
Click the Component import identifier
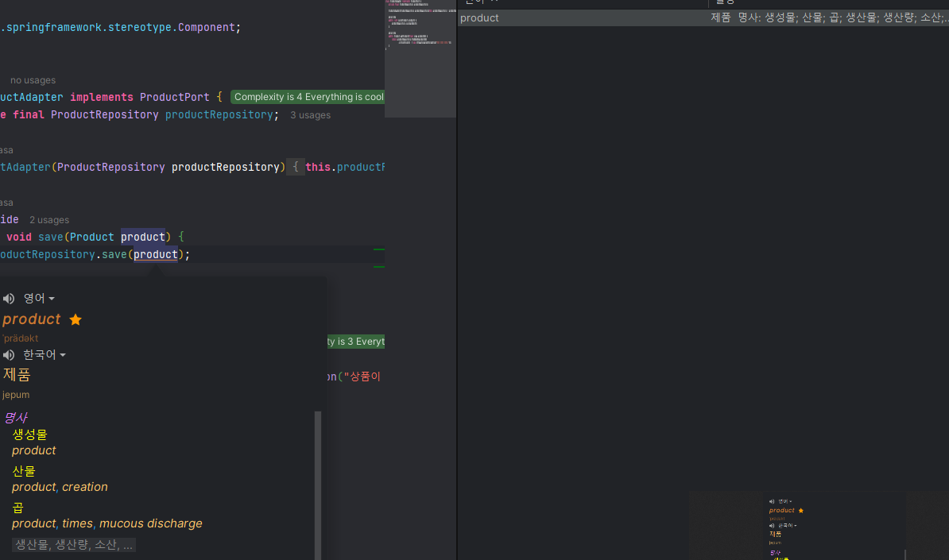point(207,27)
